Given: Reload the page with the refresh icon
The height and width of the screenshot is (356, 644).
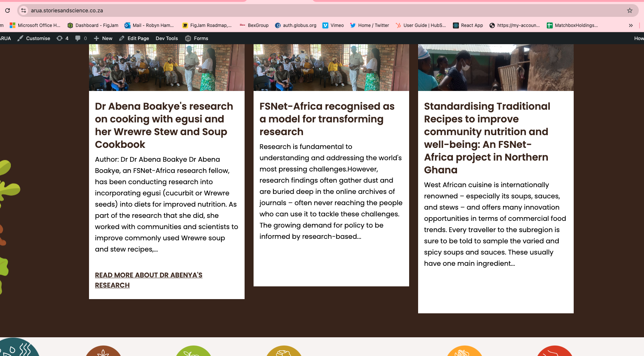Looking at the screenshot, I should click(x=7, y=10).
